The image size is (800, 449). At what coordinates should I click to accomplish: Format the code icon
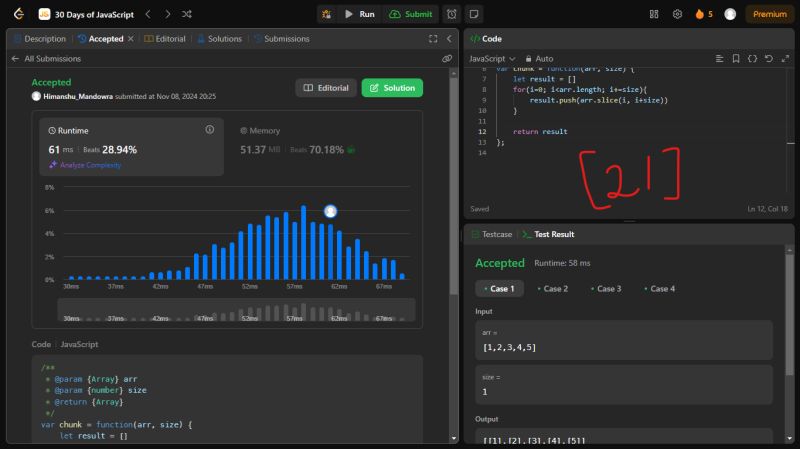[x=719, y=59]
